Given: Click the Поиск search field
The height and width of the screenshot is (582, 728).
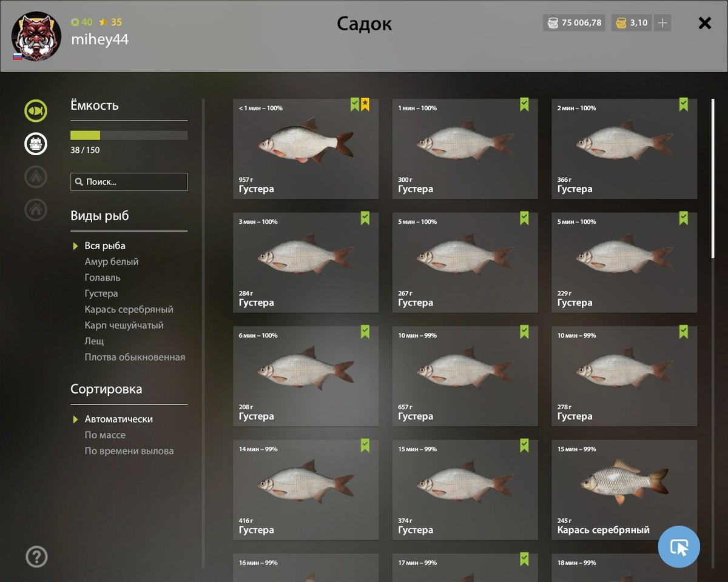Looking at the screenshot, I should [x=129, y=182].
